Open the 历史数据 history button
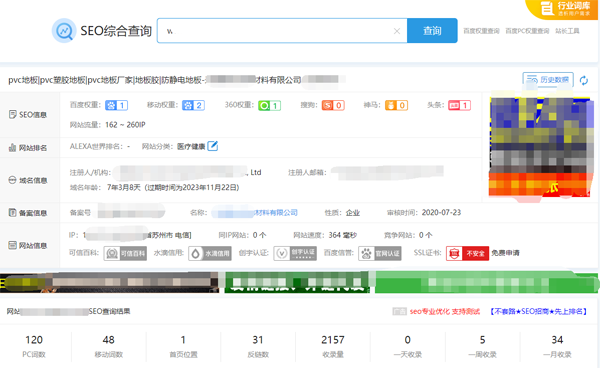600x368 pixels. click(x=548, y=80)
